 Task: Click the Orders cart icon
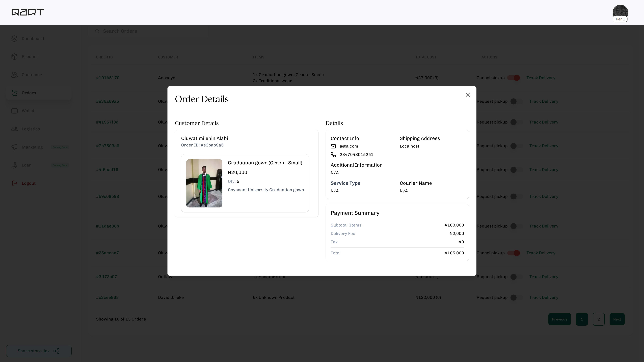tap(14, 93)
